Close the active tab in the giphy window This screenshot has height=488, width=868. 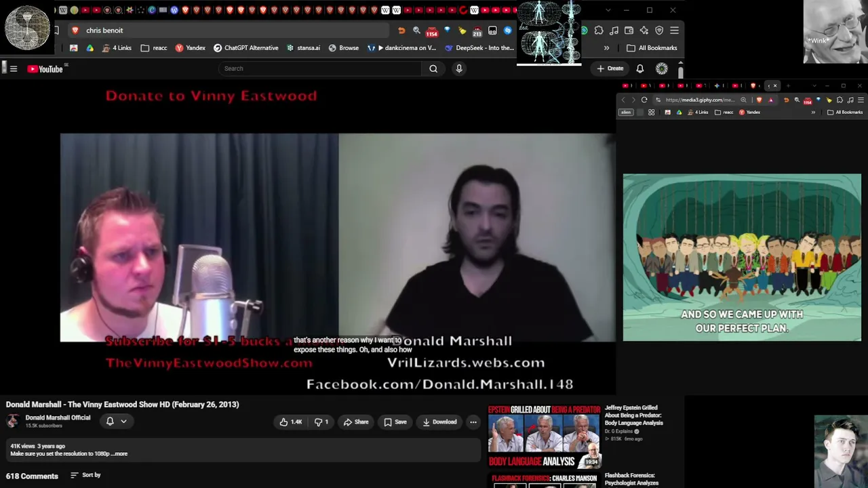pyautogui.click(x=775, y=86)
